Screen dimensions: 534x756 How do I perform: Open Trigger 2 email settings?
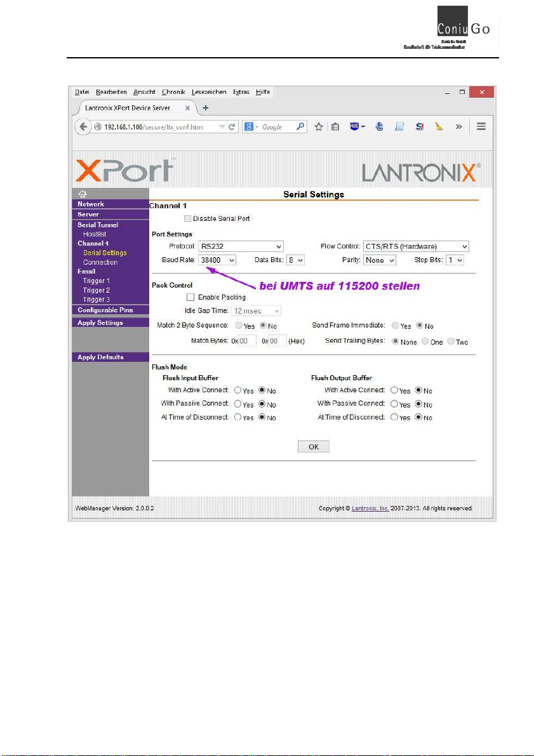97,290
